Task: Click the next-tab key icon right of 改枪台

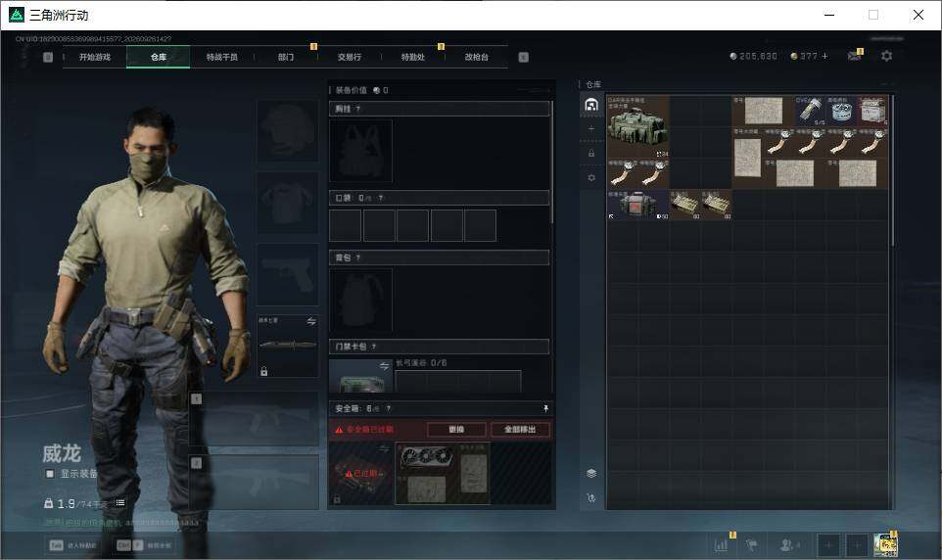Action: (x=523, y=57)
